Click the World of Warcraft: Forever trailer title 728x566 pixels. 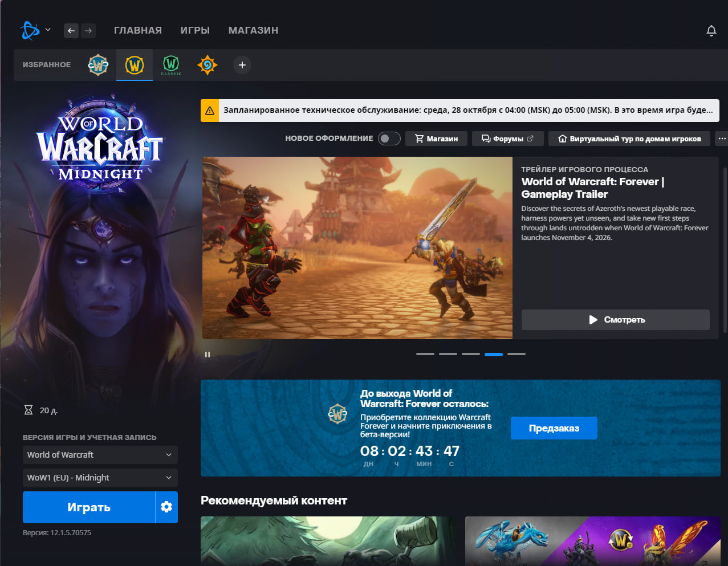[593, 188]
